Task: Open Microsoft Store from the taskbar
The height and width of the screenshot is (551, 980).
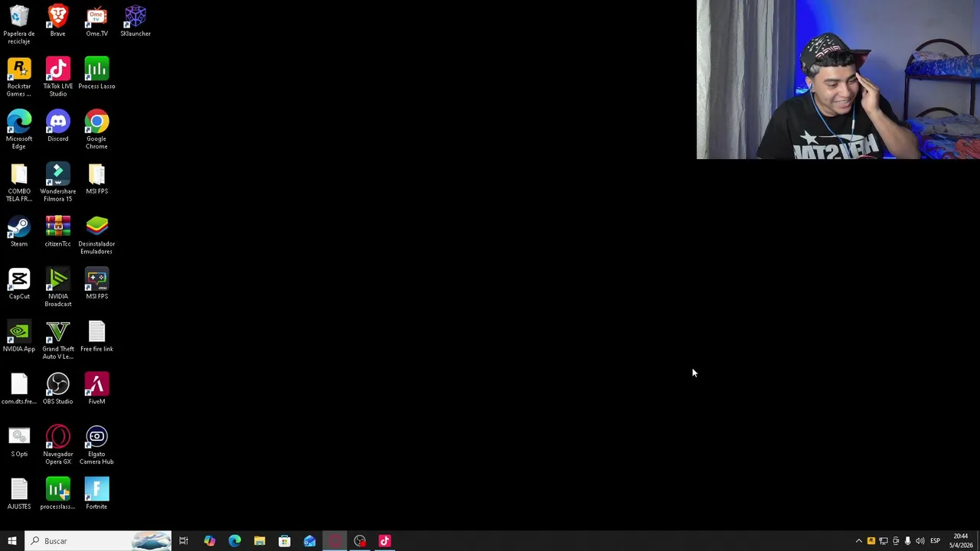Action: 284,541
